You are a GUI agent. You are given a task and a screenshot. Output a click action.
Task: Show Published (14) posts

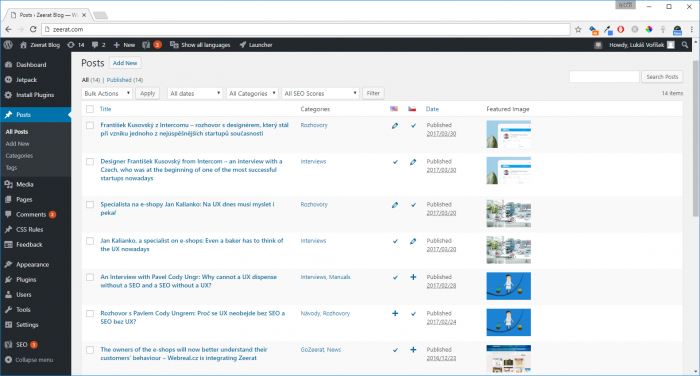coord(125,80)
